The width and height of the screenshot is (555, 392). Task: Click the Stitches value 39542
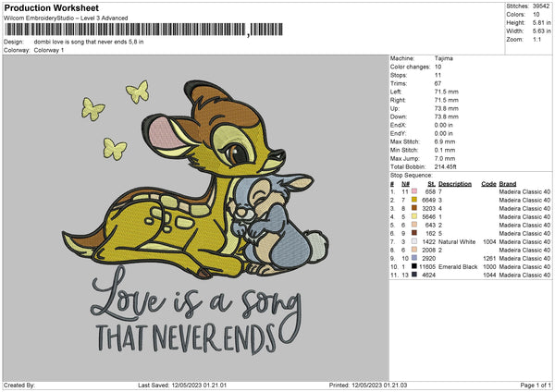coord(541,6)
